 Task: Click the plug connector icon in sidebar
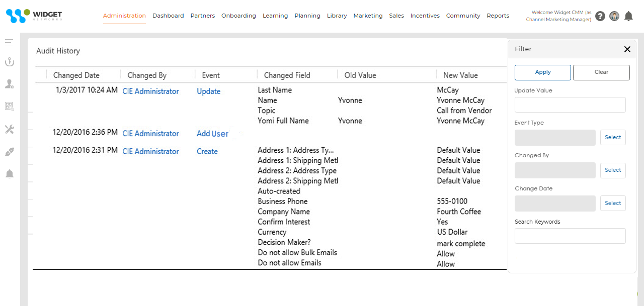click(x=9, y=152)
